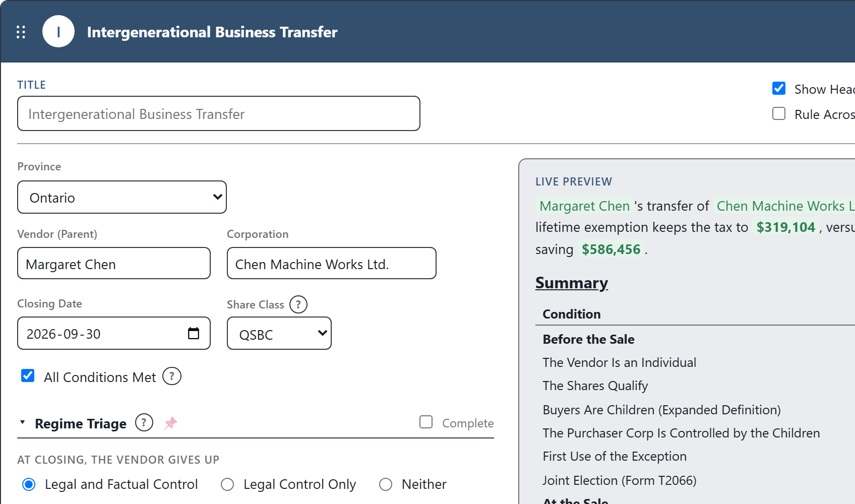Click the pink pin icon by Regime Triage
Screen dimensions: 855x504
(171, 423)
